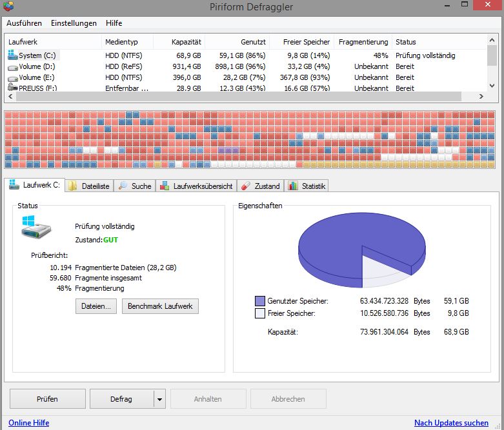This screenshot has width=504, height=430.
Task: Click '10.194 Fragmentierte Dateien' report line
Action: tap(113, 268)
